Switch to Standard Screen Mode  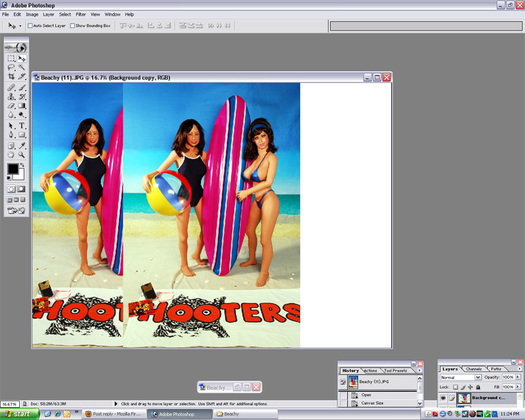coord(10,200)
